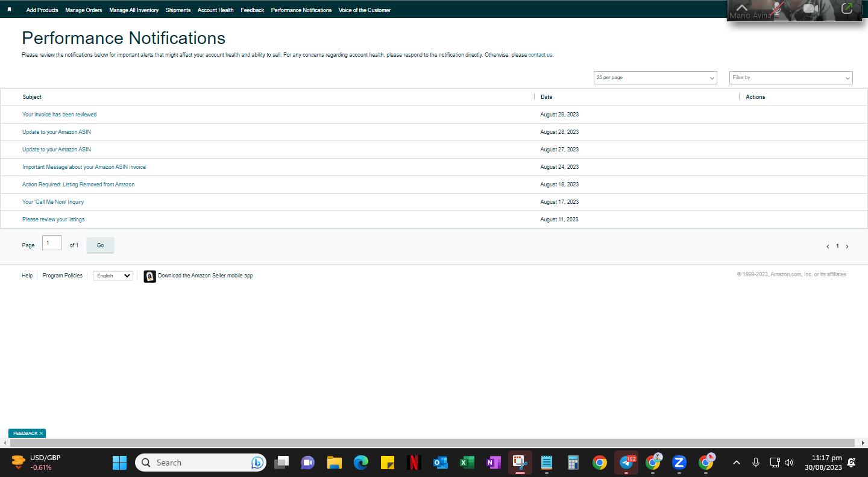This screenshot has width=868, height=477.
Task: Click the Amazon Seller app icon in the footer
Action: click(149, 276)
